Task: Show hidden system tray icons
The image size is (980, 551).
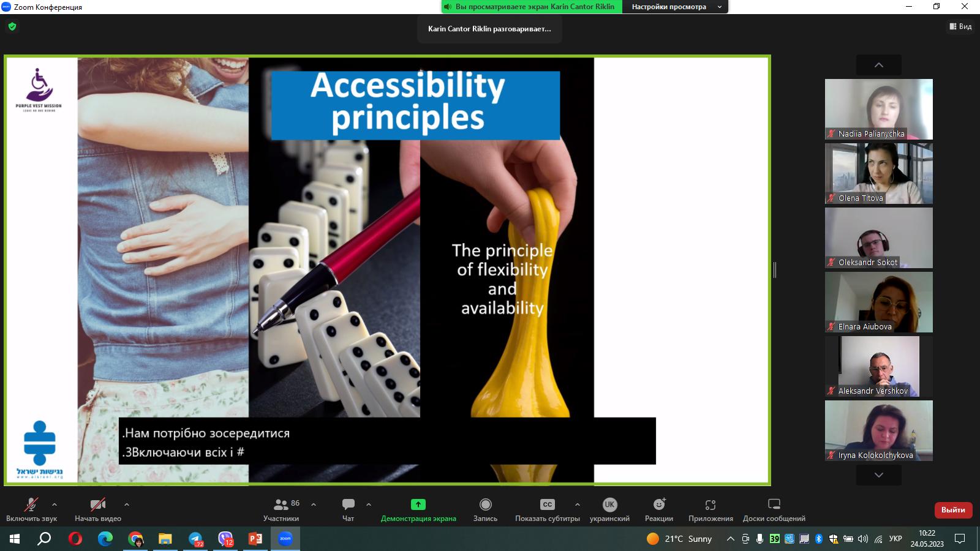Action: point(730,539)
